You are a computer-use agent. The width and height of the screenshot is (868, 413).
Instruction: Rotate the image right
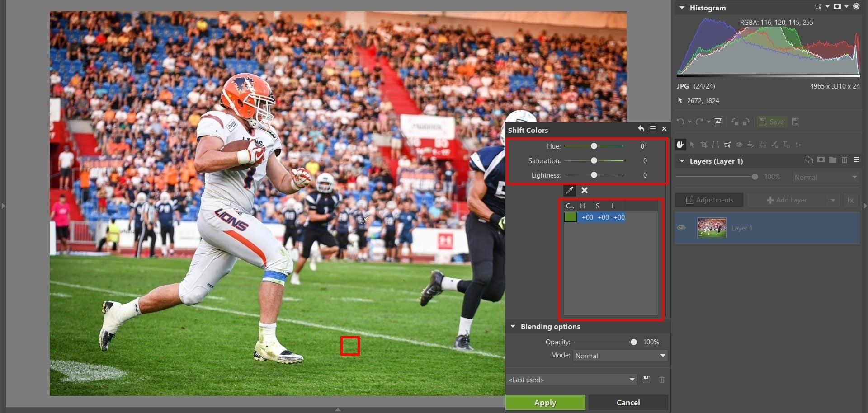pos(746,122)
